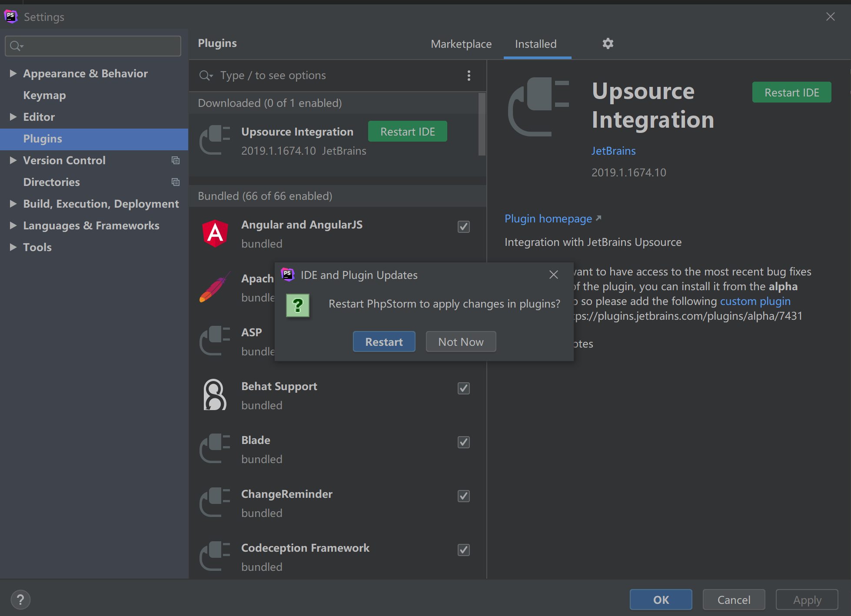Click the Codeception Framework plug icon

point(215,556)
